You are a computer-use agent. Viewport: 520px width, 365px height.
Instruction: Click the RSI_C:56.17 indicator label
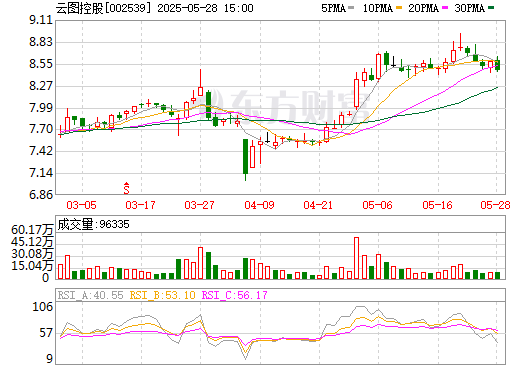point(235,295)
